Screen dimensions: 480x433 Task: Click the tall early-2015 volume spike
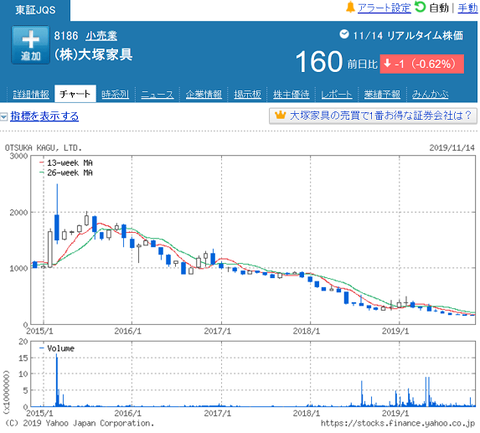[x=57, y=380]
